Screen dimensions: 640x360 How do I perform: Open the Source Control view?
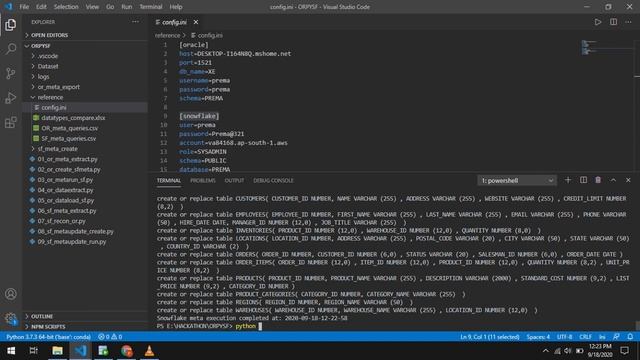[x=11, y=73]
